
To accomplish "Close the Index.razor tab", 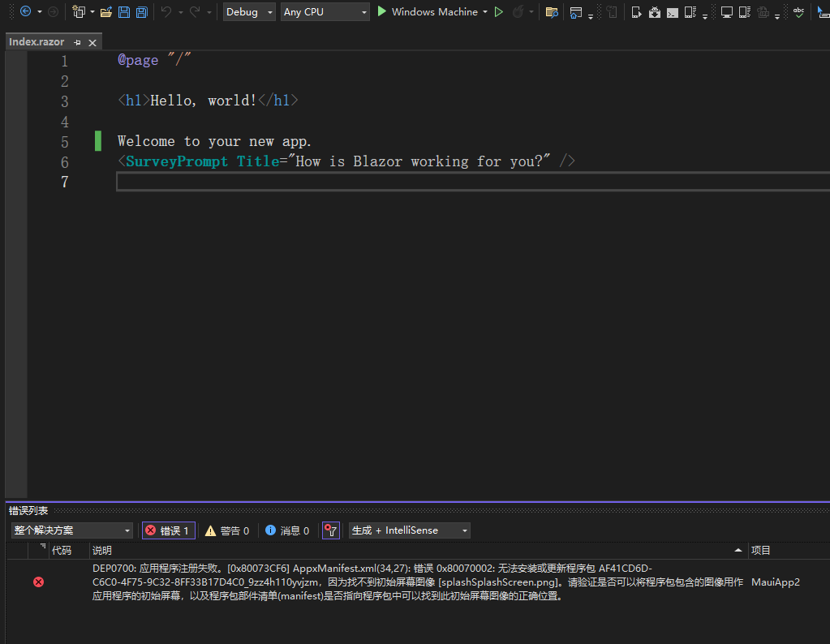I will pyautogui.click(x=92, y=42).
